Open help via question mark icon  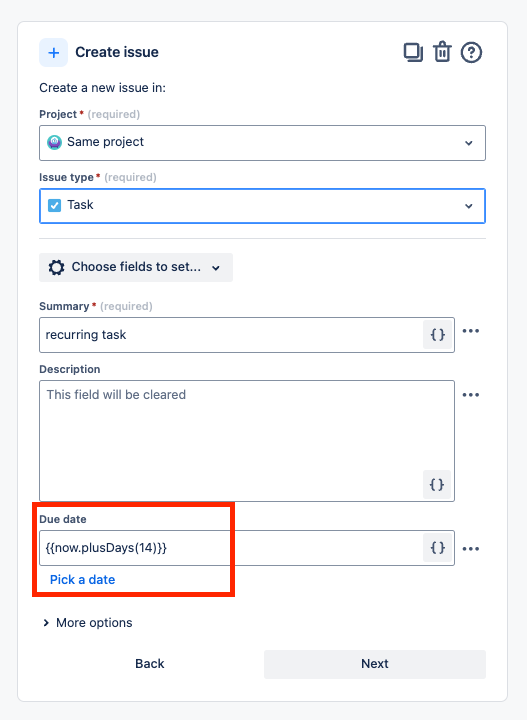coord(471,52)
